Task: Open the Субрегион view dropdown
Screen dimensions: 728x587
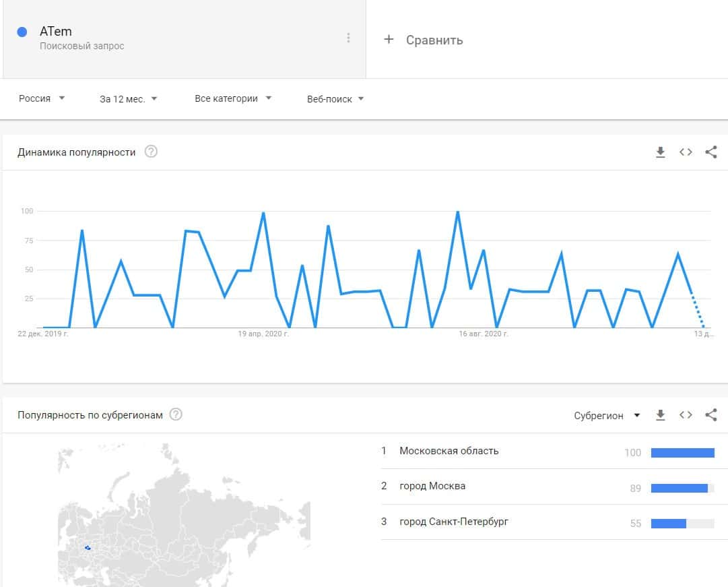Action: 607,415
